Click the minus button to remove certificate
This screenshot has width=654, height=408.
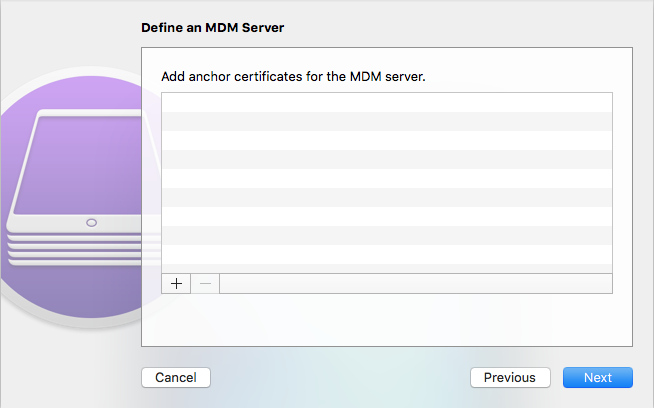[x=205, y=284]
